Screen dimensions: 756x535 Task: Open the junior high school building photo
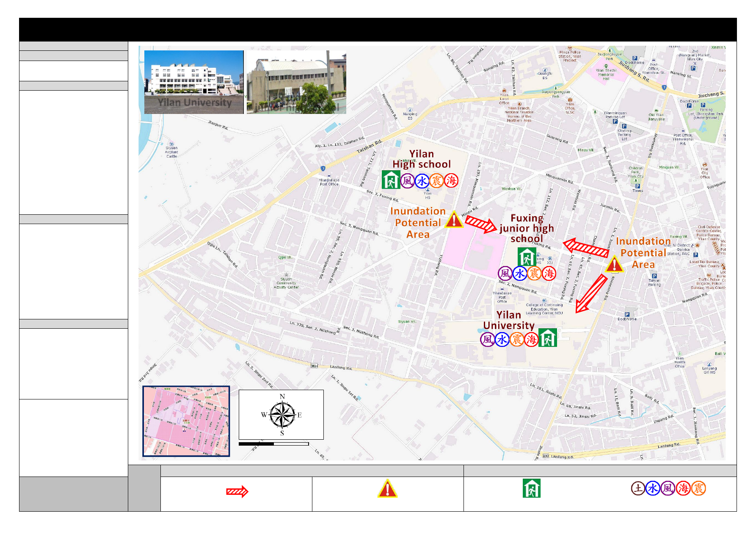296,82
